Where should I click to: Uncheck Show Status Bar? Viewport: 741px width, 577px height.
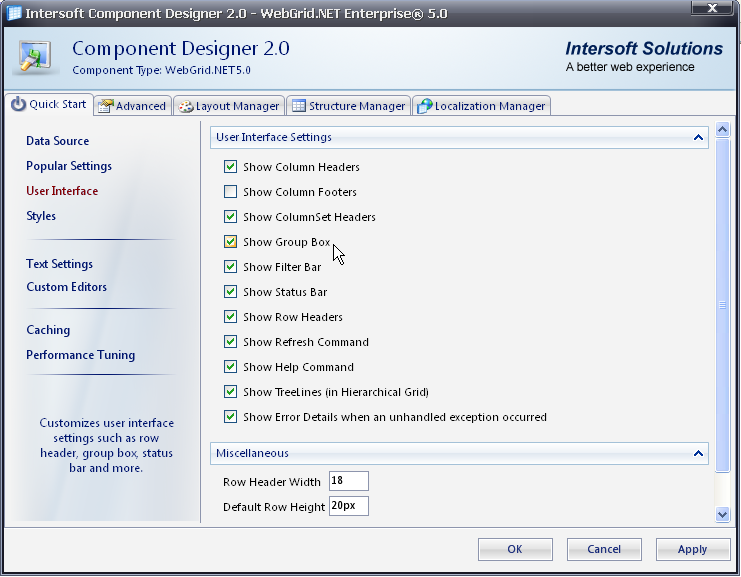(230, 292)
